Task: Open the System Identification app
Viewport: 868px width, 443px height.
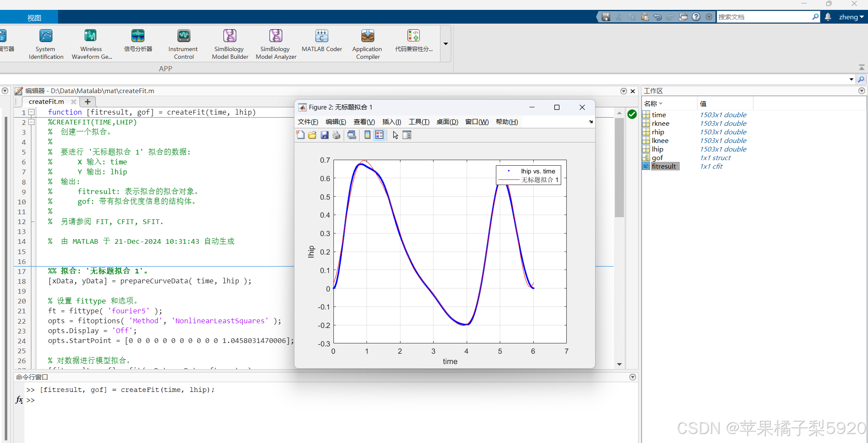Action: pos(46,44)
